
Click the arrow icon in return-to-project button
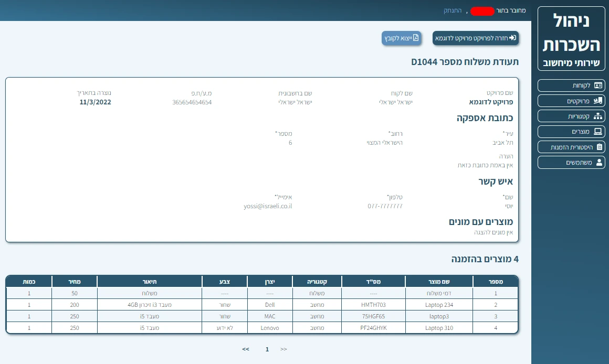(x=513, y=38)
